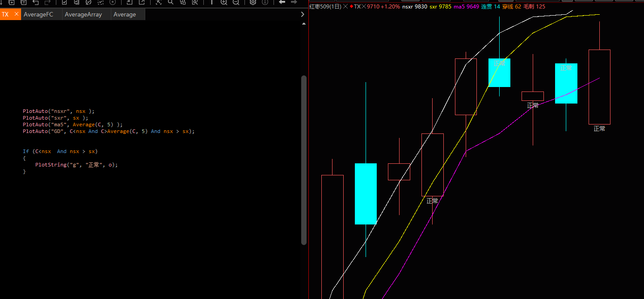
Task: Click the PlotAuto("ma5", Average(C, 5) ); line
Action: click(x=73, y=125)
